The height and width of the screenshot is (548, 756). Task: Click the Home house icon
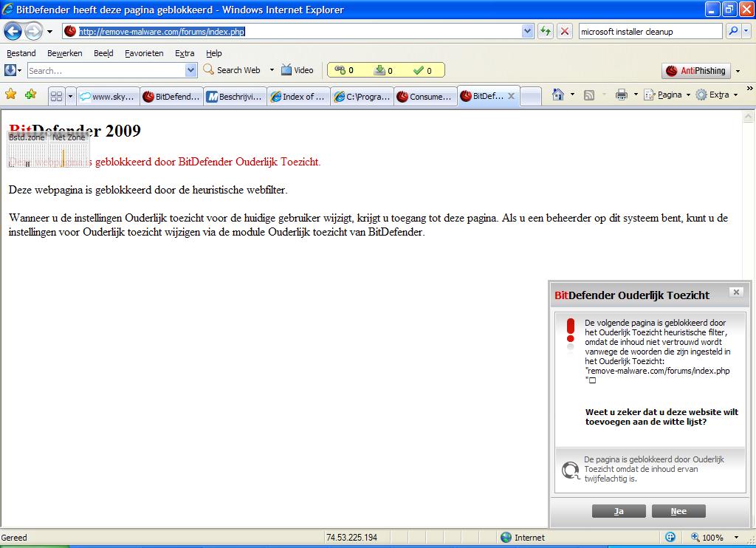(558, 95)
